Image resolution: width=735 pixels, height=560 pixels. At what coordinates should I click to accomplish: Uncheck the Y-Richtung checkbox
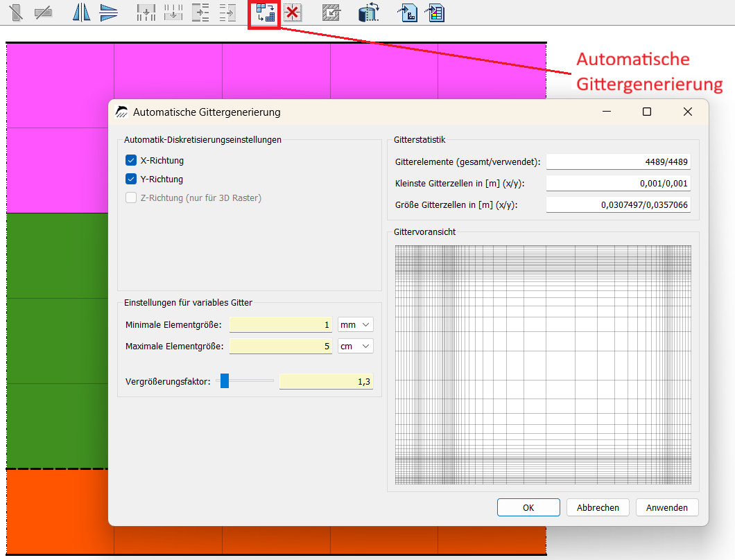coord(131,179)
